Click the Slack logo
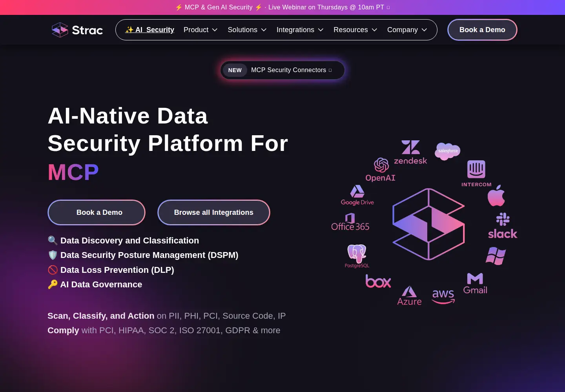 pyautogui.click(x=503, y=226)
